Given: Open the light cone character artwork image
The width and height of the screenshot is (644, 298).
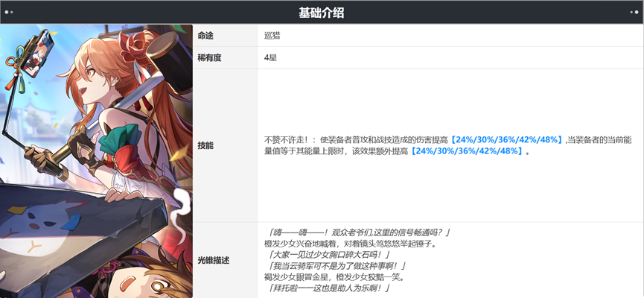Looking at the screenshot, I should [96, 161].
